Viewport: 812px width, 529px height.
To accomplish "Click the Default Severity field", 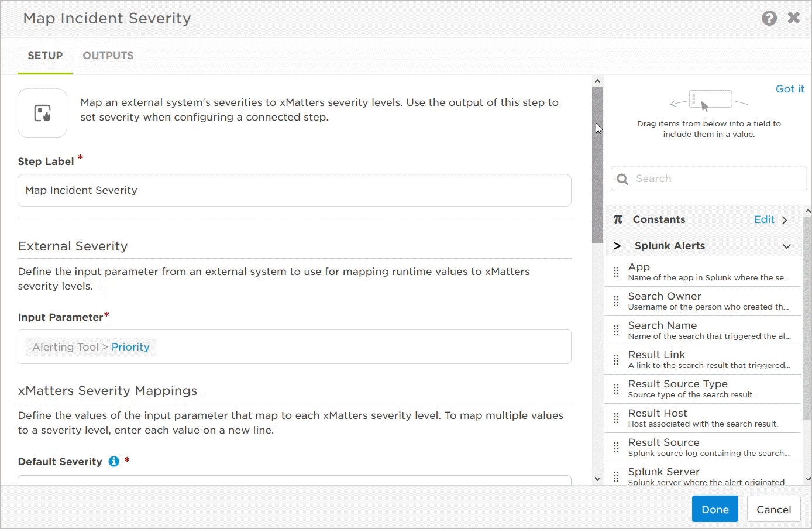I will tap(294, 480).
